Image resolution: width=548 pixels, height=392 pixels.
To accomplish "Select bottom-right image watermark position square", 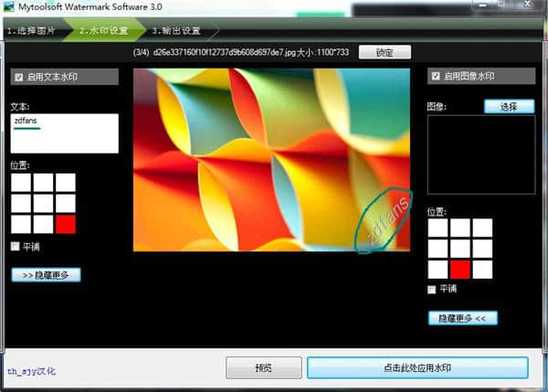I will click(481, 270).
